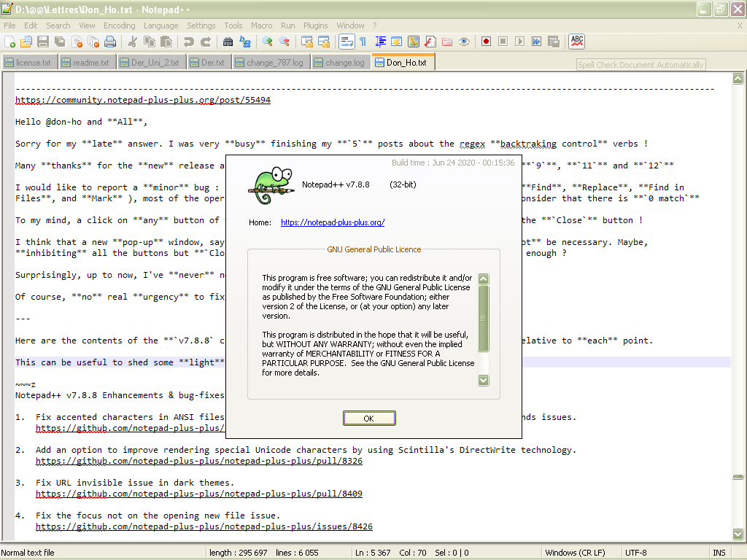Open Find with the binoculars icon
The height and width of the screenshot is (560, 747).
(228, 42)
